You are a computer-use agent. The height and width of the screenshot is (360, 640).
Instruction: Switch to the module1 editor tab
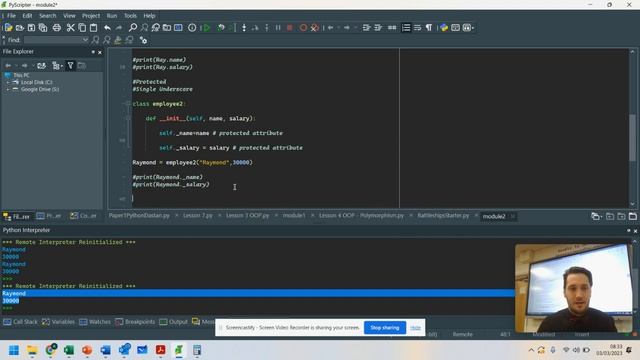294,216
